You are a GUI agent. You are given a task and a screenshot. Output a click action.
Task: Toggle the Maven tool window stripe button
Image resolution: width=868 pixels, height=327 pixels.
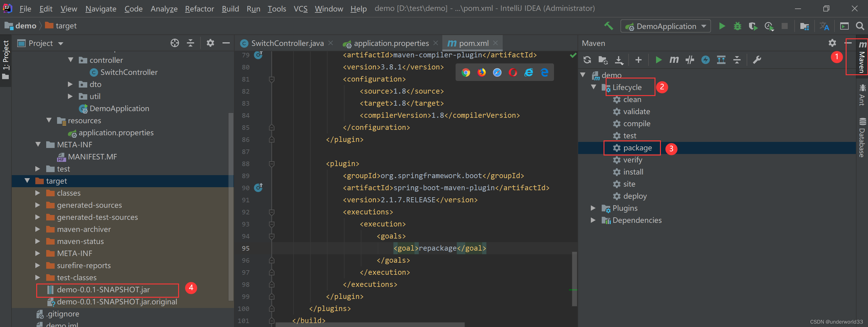coord(862,57)
